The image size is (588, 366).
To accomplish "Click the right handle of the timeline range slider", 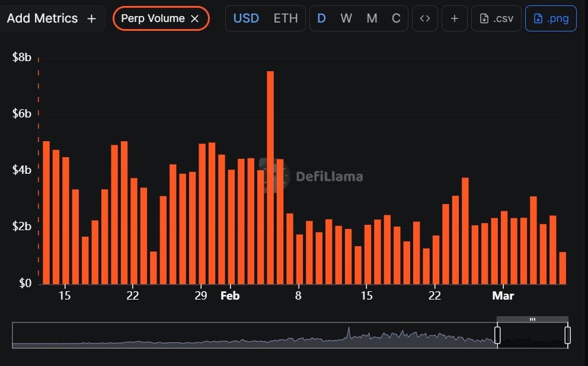I will pos(568,335).
